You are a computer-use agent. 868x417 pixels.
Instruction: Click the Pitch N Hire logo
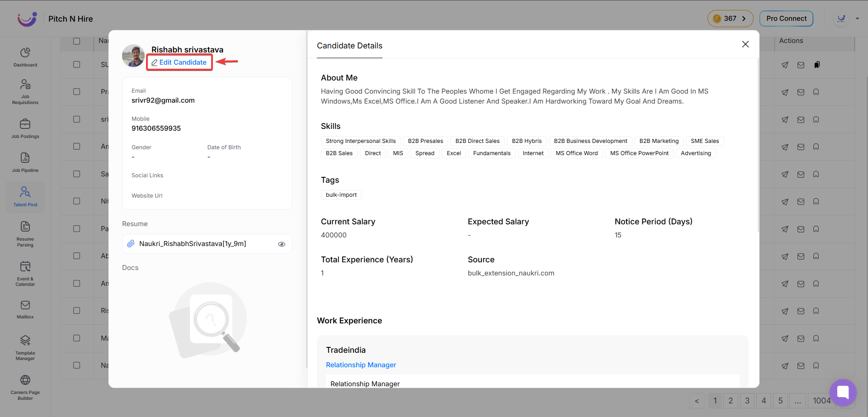click(x=27, y=19)
